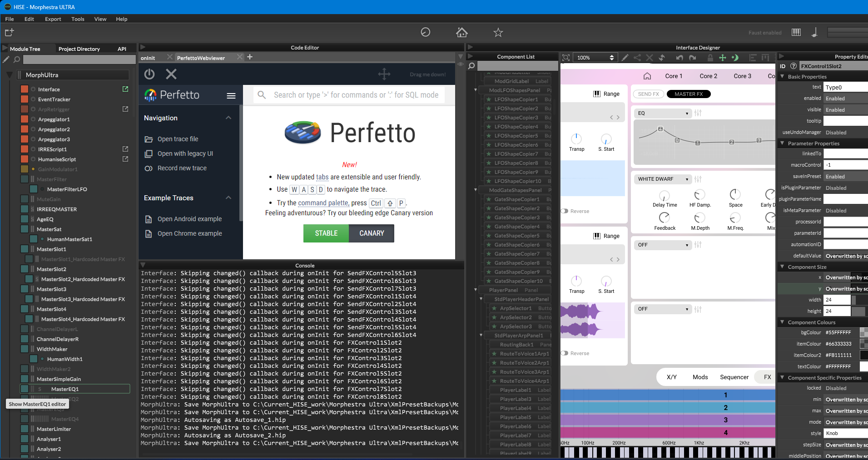This screenshot has height=460, width=868.
Task: Open the dashboard gauge icon in top toolbar
Action: 426,32
